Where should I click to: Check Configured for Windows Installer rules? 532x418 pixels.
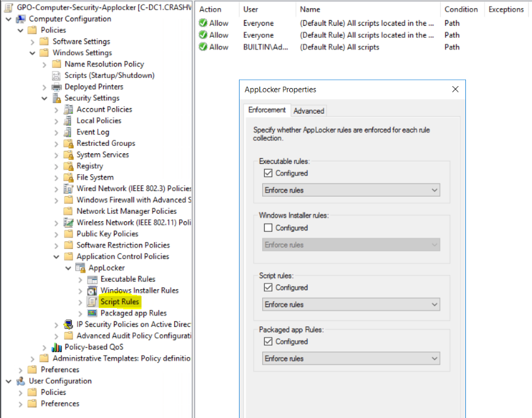pos(268,228)
